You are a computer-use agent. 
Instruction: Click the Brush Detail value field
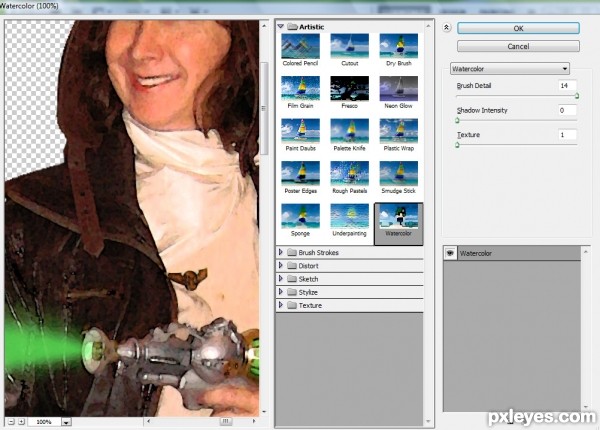pyautogui.click(x=567, y=85)
